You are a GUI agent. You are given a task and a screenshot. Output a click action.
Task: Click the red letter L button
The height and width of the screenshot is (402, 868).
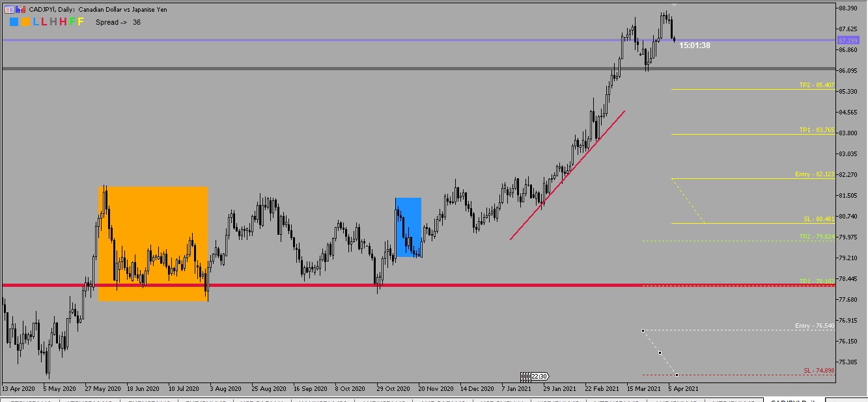point(44,22)
